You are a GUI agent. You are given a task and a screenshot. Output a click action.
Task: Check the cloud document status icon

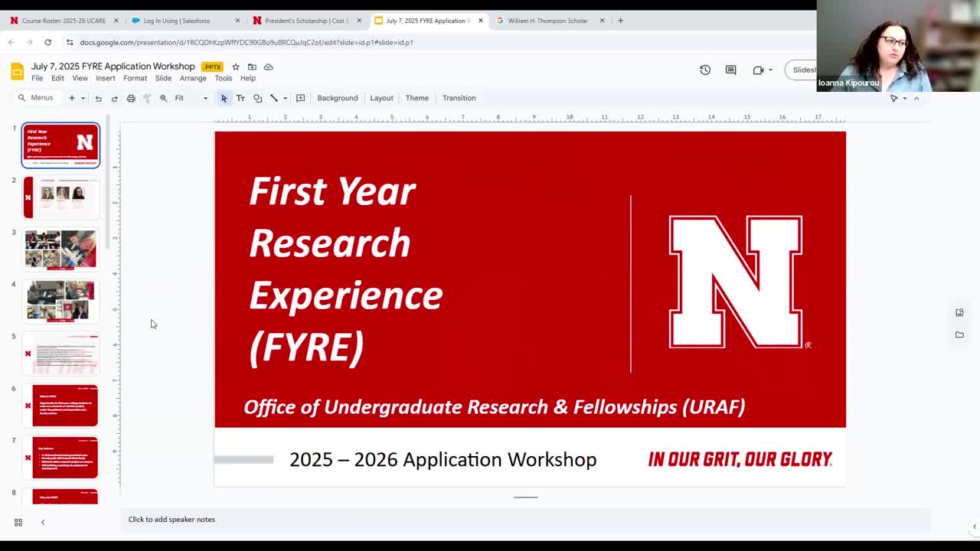pyautogui.click(x=268, y=67)
